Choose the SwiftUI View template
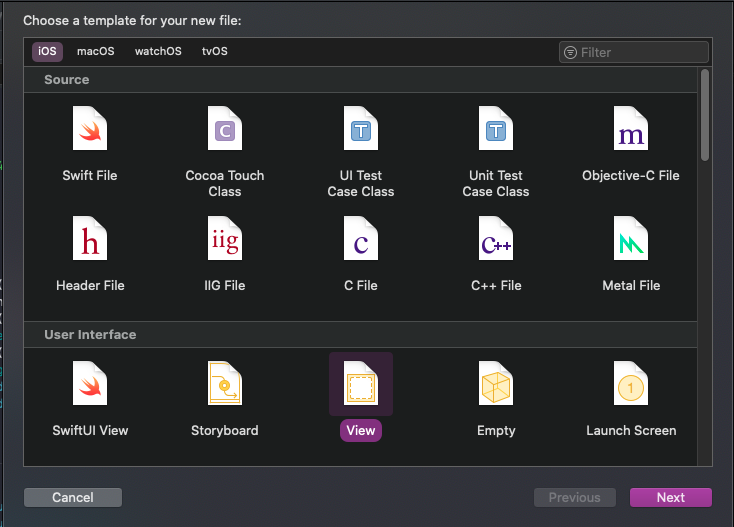 (90, 384)
